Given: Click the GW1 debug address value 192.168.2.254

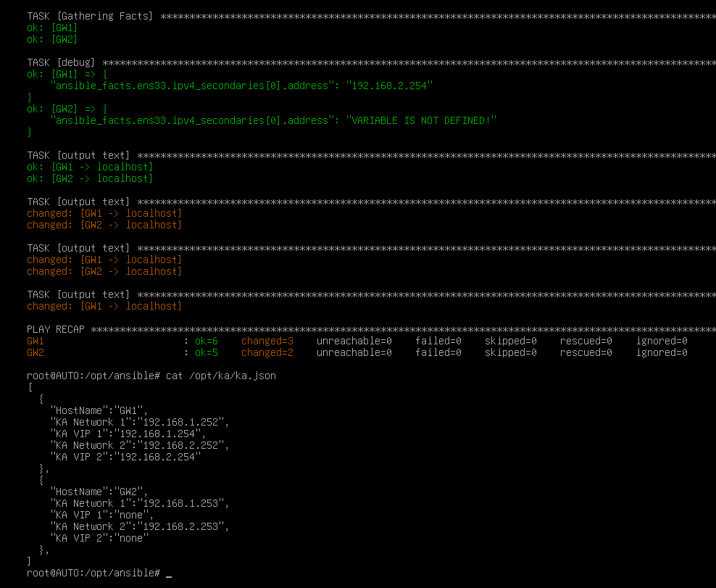Looking at the screenshot, I should tap(389, 86).
